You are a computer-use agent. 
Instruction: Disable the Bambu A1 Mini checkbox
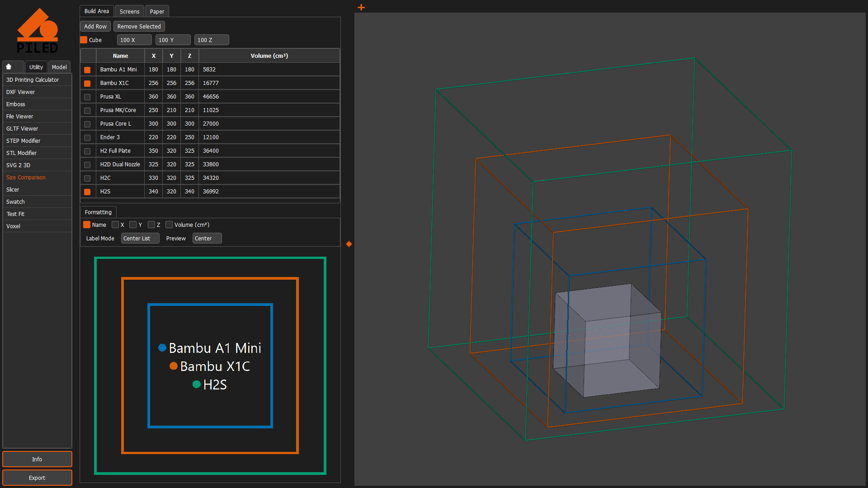pos(87,70)
